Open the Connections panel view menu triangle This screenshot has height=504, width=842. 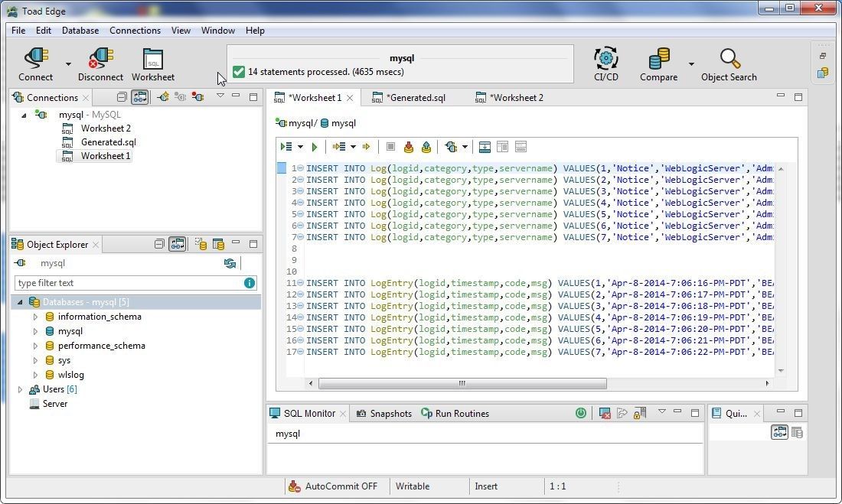point(220,96)
